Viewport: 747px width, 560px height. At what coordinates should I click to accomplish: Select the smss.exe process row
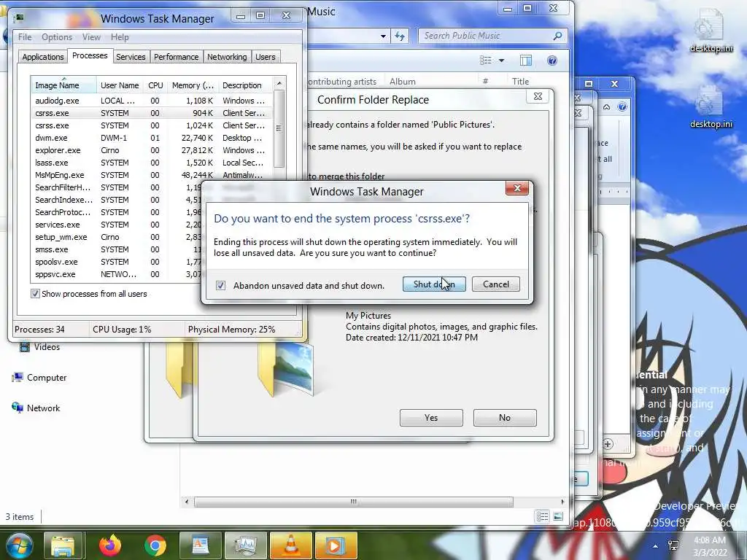pyautogui.click(x=116, y=249)
